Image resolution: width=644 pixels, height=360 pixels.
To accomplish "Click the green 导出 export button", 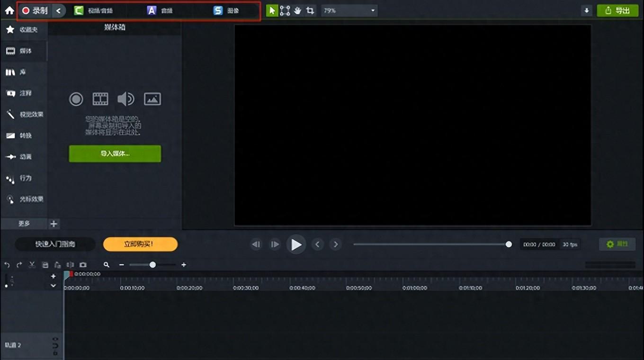I will coord(617,10).
